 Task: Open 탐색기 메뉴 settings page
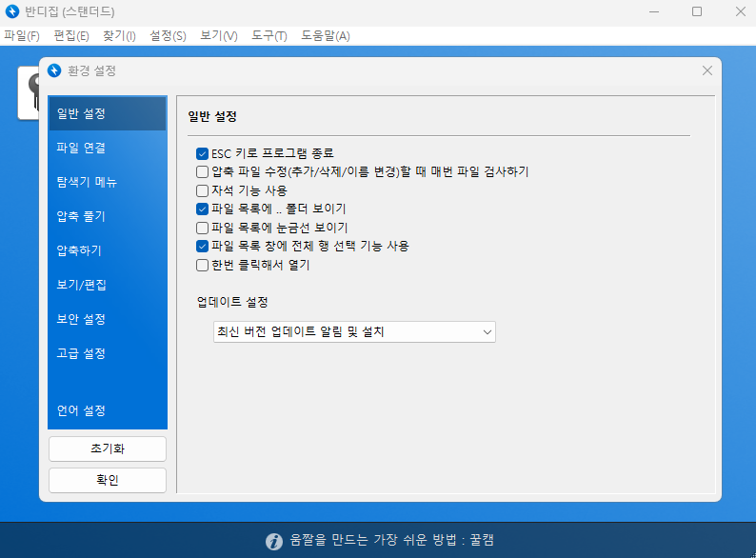(108, 182)
